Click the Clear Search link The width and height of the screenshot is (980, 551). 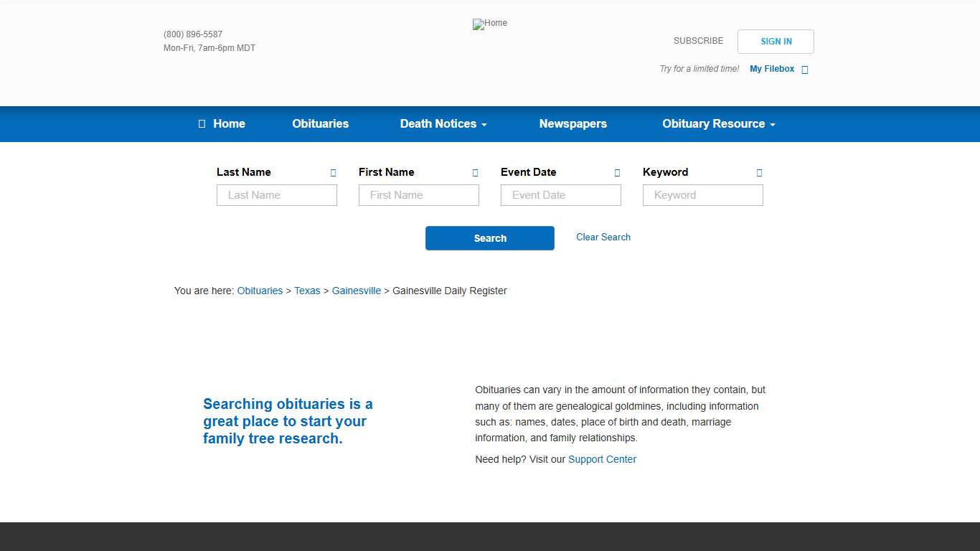tap(603, 237)
